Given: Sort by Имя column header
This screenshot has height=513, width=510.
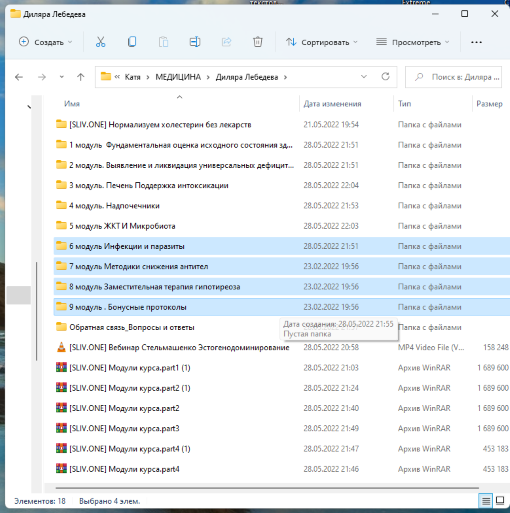Looking at the screenshot, I should click(x=72, y=104).
